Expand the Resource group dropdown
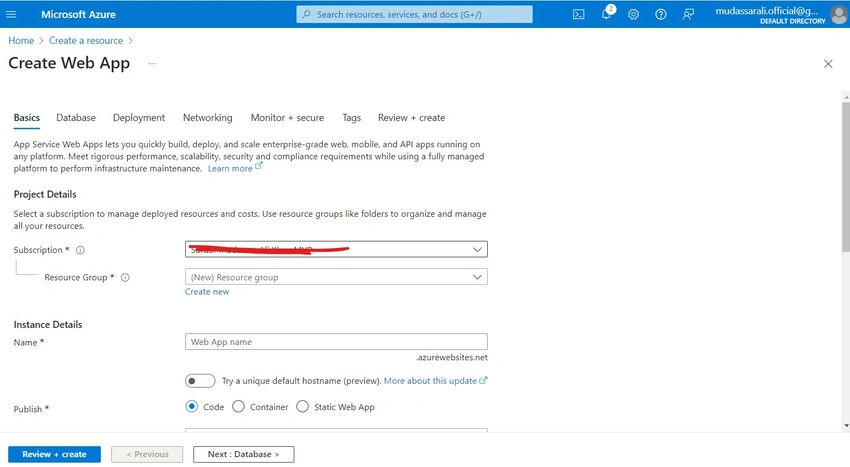Screen dimensions: 850x467 click(x=336, y=277)
